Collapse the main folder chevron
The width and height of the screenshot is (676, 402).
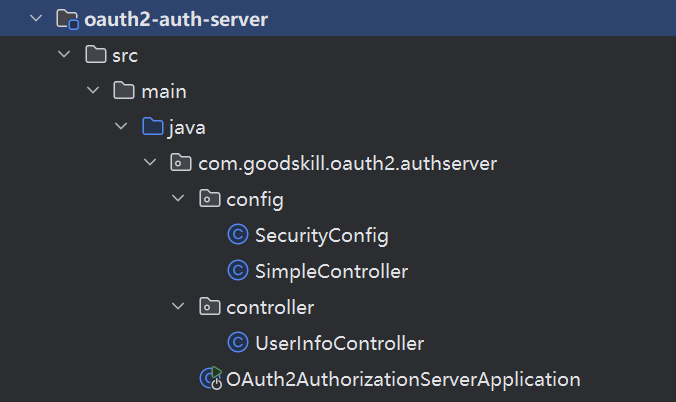94,91
